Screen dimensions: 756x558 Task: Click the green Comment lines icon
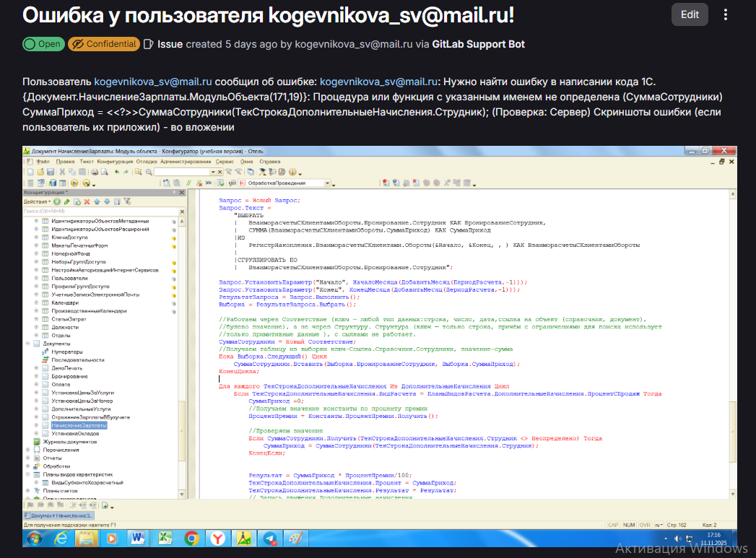click(188, 183)
